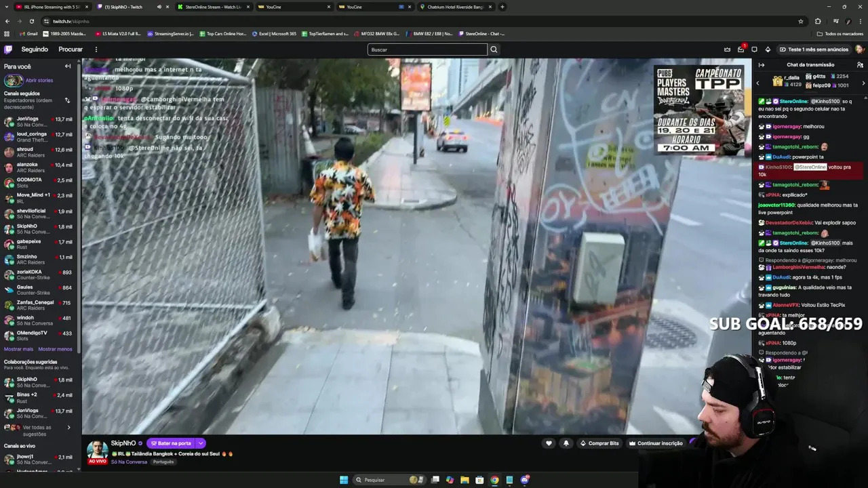Open File Explorer from taskbar
Viewport: 868px width, 488px height.
[x=465, y=480]
